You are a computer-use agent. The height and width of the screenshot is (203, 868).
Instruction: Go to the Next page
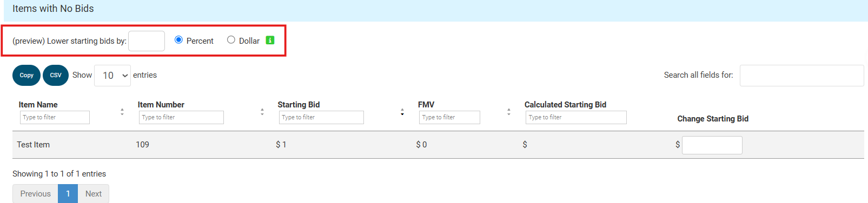coord(94,193)
